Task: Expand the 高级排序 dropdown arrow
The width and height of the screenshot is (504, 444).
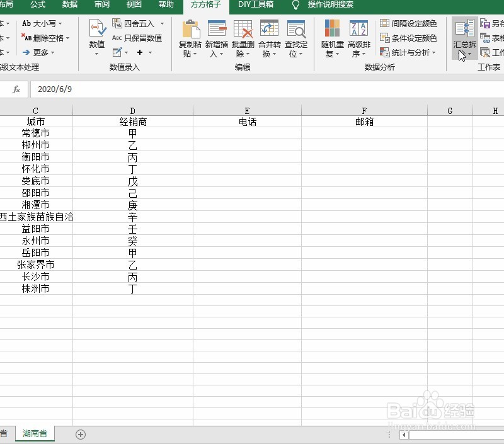Action: 364,54
